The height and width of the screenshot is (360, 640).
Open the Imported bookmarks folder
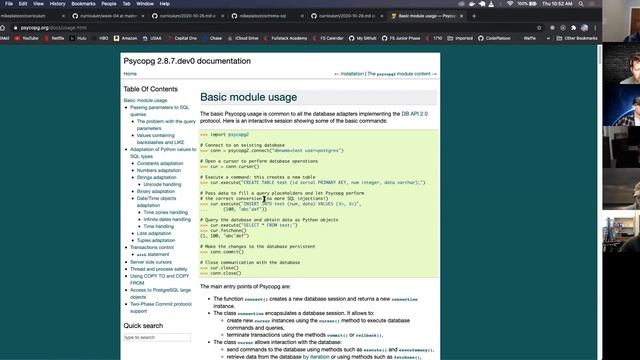pos(460,38)
